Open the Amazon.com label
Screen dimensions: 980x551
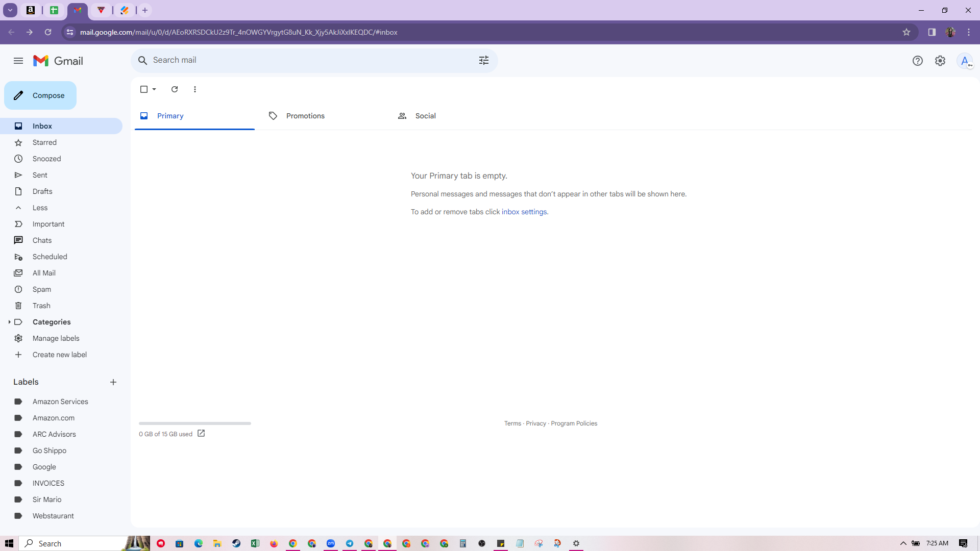click(61, 418)
